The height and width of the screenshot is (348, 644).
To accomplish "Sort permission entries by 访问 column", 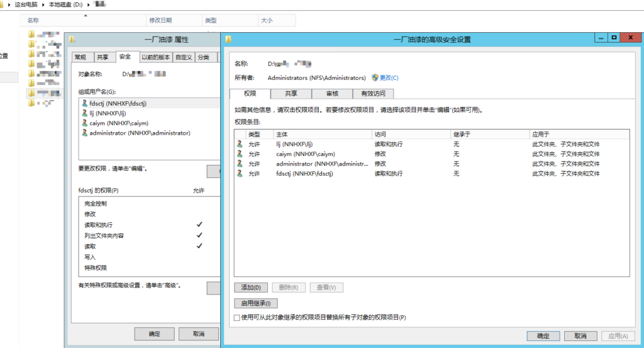I will (411, 135).
